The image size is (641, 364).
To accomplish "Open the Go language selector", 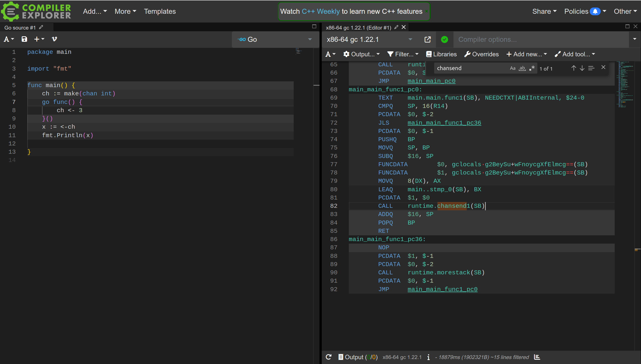I will point(275,39).
